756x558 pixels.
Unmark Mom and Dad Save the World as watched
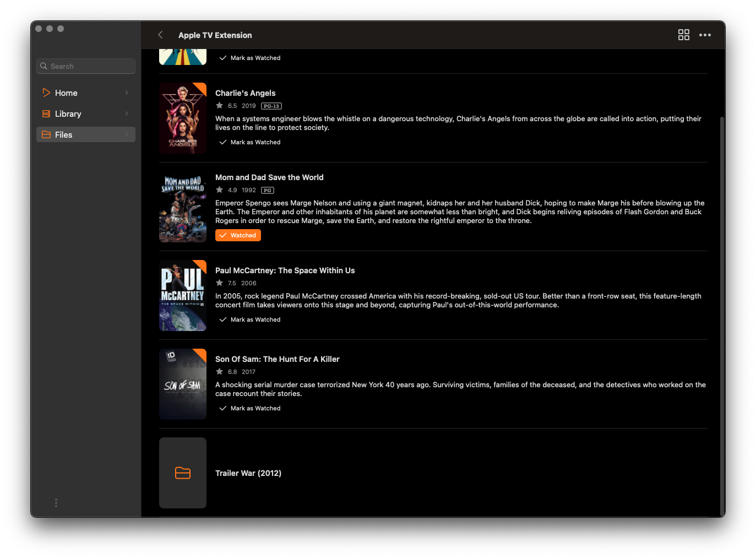click(238, 235)
